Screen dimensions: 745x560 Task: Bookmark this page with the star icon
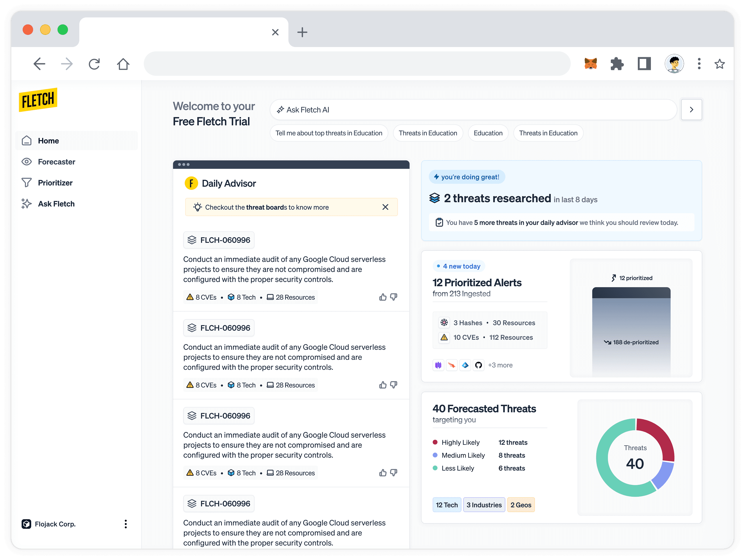(x=719, y=64)
